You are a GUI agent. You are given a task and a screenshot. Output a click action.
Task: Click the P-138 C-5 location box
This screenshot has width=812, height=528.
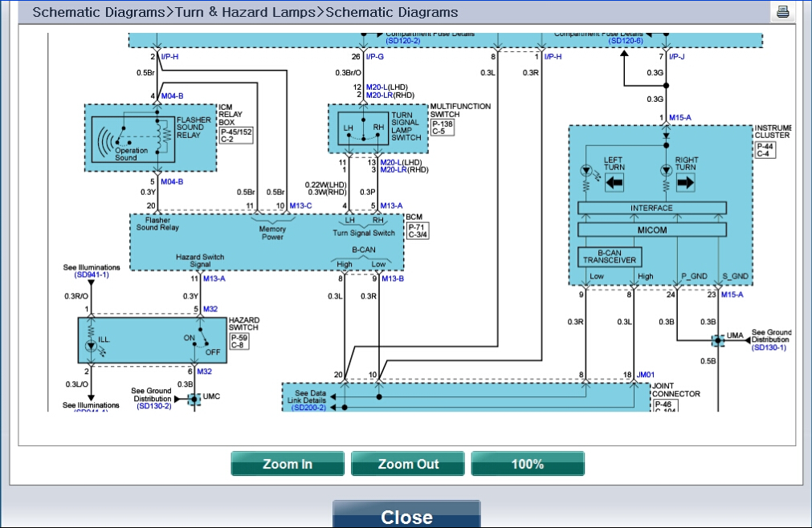[443, 128]
